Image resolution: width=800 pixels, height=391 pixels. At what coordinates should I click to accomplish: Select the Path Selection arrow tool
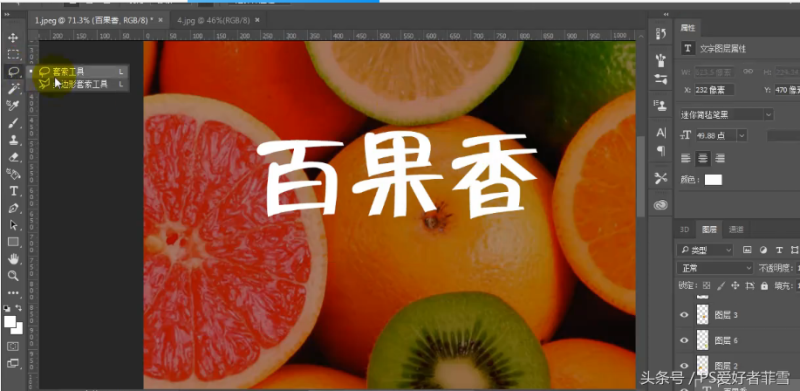click(13, 225)
